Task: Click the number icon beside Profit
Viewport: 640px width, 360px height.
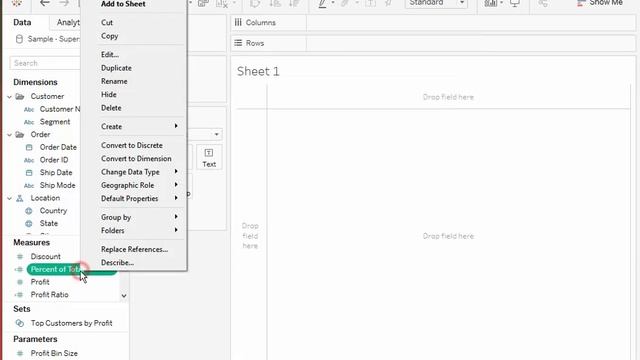Action: click(x=20, y=282)
